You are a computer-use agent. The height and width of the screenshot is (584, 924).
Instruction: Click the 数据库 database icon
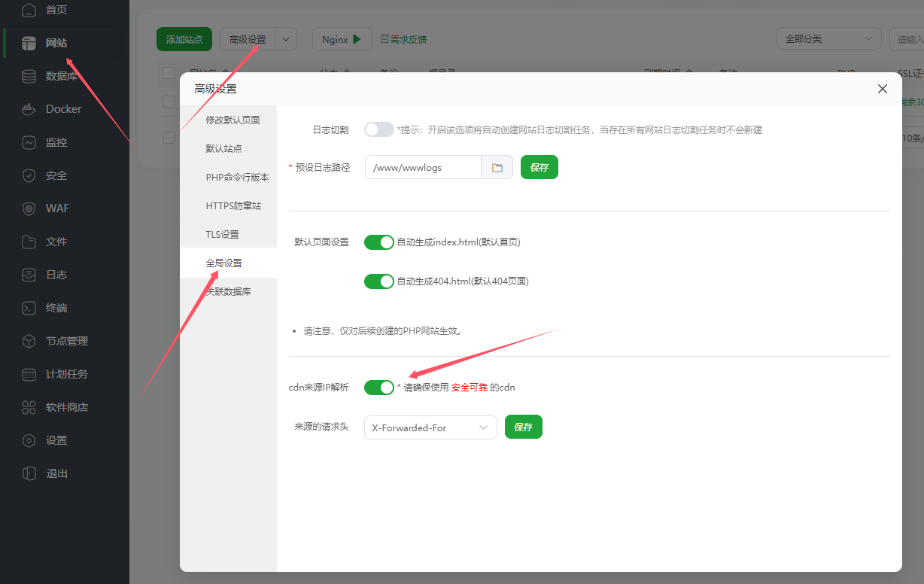tap(29, 76)
